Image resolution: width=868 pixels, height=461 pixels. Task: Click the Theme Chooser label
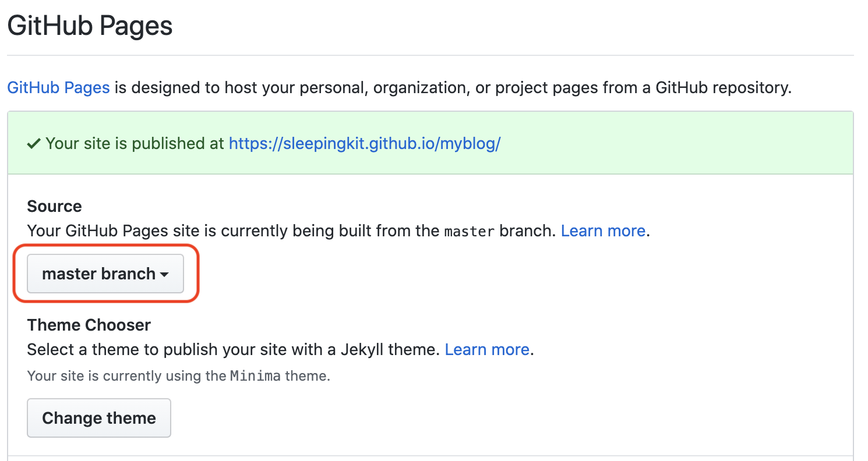(89, 325)
